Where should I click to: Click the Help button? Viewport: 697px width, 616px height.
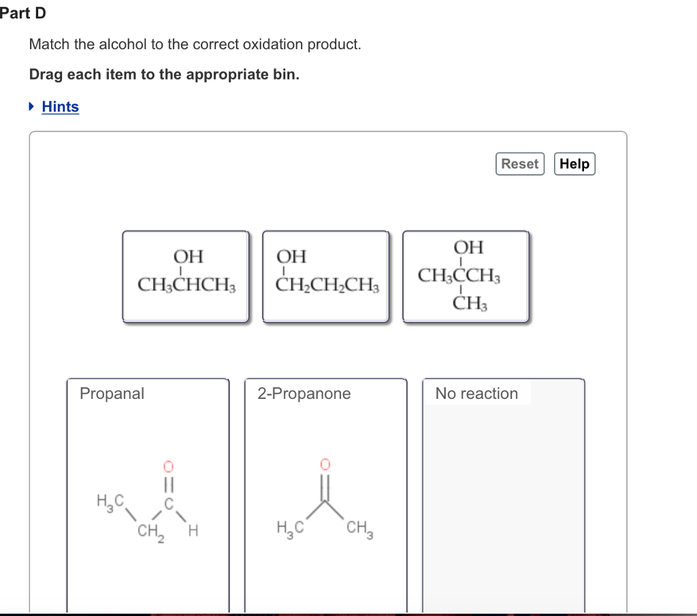pyautogui.click(x=574, y=163)
